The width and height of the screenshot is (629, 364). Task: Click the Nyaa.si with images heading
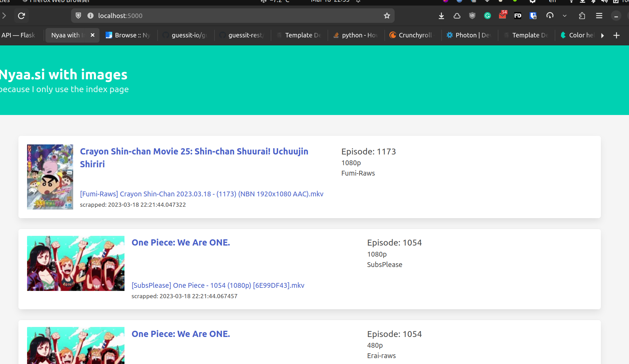[63, 74]
